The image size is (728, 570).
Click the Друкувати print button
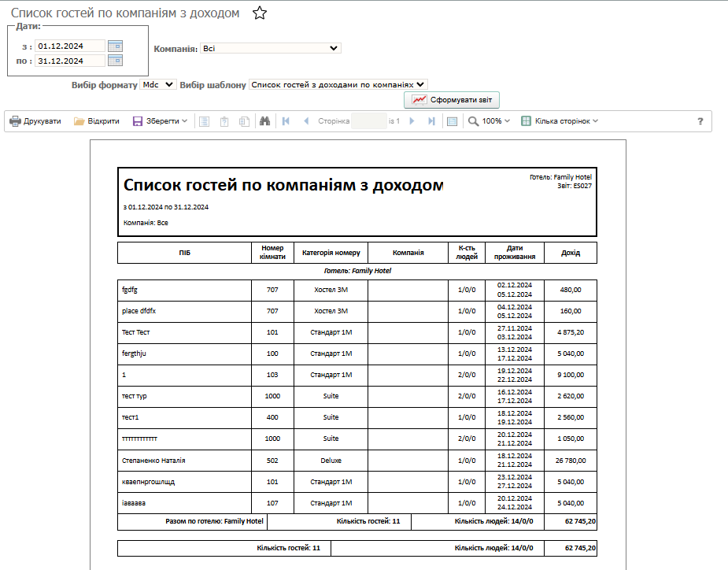(35, 121)
